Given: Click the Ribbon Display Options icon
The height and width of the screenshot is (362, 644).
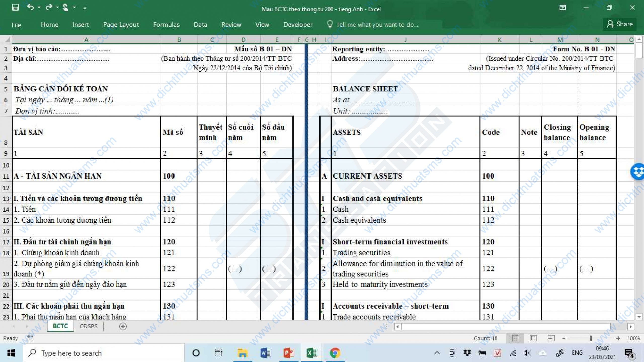Looking at the screenshot, I should click(562, 8).
